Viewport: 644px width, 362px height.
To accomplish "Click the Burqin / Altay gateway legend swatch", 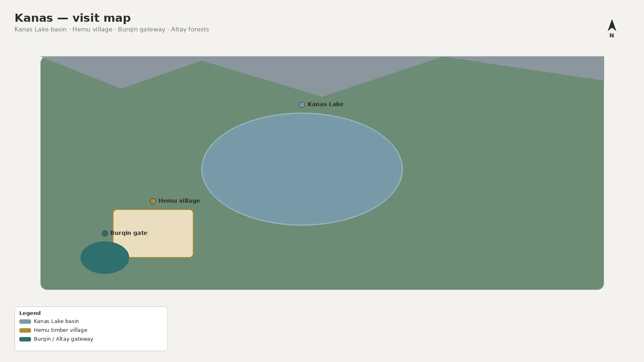I will tap(25, 339).
